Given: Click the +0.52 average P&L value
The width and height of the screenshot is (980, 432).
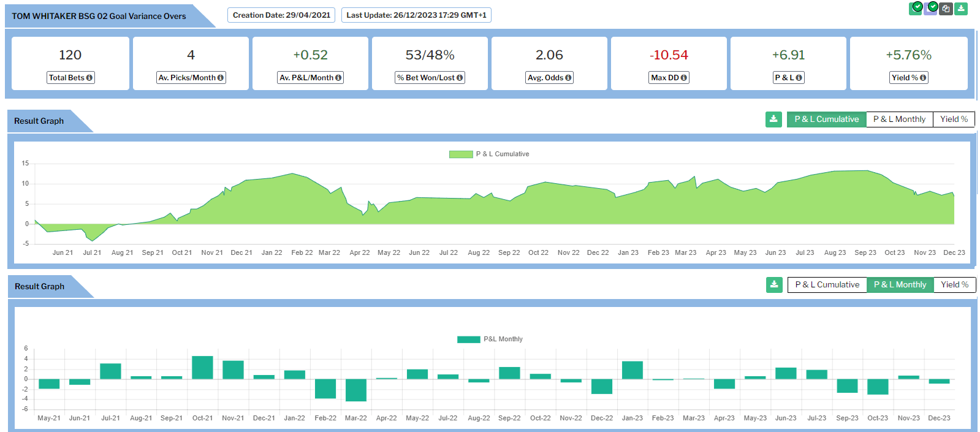Looking at the screenshot, I should pyautogui.click(x=311, y=55).
